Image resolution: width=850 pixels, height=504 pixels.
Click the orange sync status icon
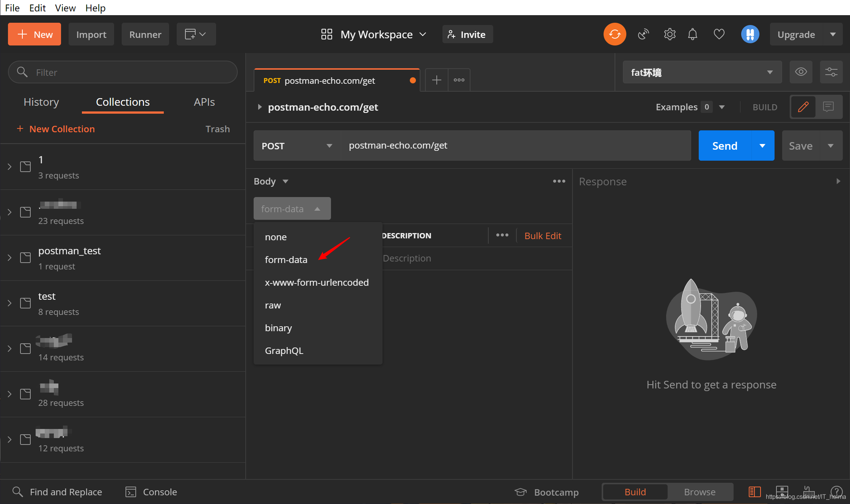click(615, 34)
